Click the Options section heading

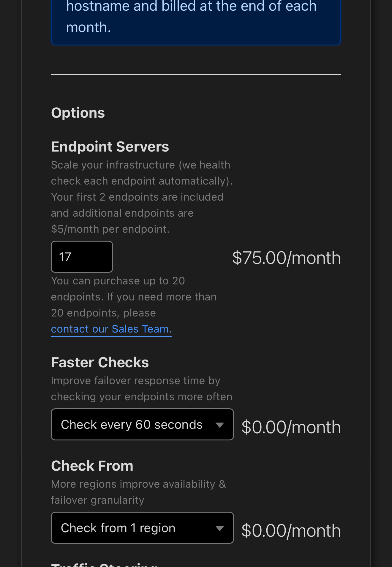click(78, 113)
